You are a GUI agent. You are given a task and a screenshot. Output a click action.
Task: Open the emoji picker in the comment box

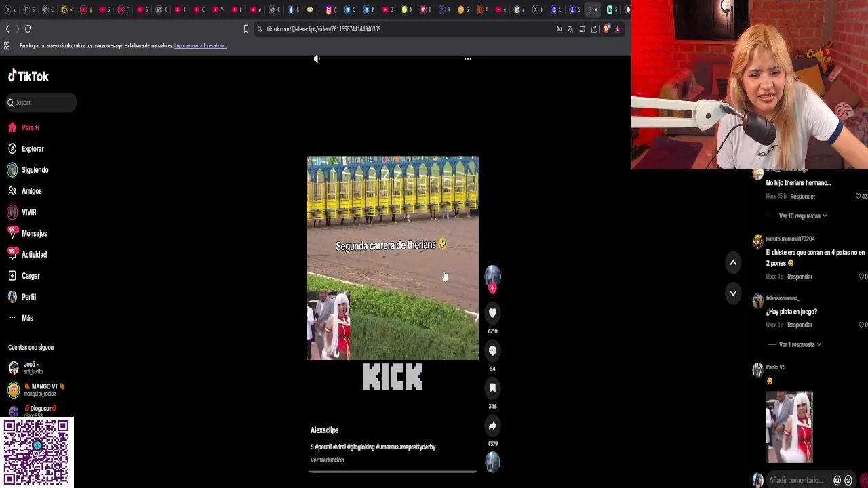pyautogui.click(x=848, y=481)
